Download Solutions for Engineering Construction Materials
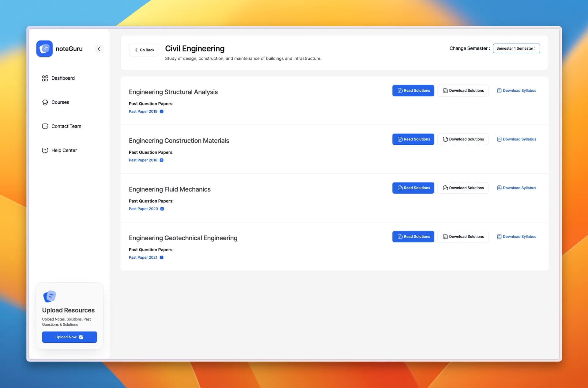 tap(463, 139)
